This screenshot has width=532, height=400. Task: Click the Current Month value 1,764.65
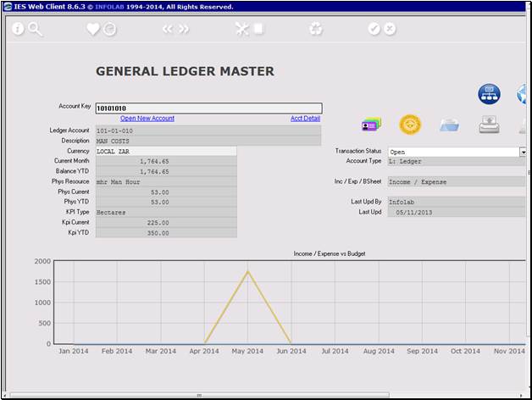[166, 161]
